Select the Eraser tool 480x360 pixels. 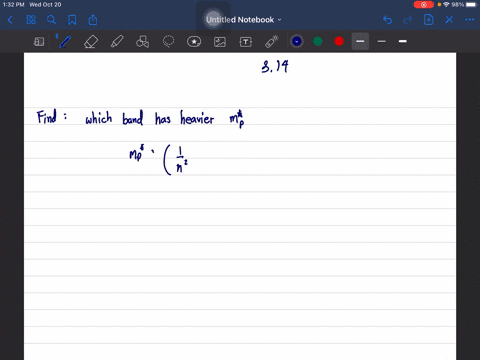click(x=91, y=42)
